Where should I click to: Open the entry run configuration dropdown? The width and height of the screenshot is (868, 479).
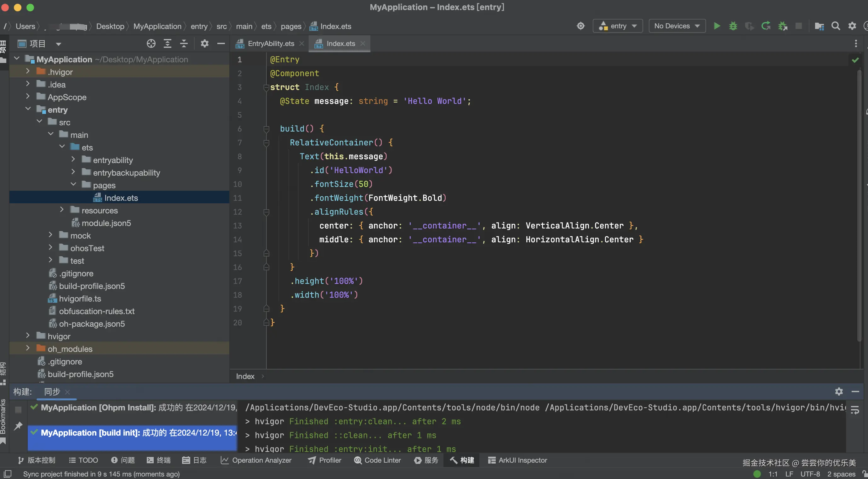tap(618, 26)
